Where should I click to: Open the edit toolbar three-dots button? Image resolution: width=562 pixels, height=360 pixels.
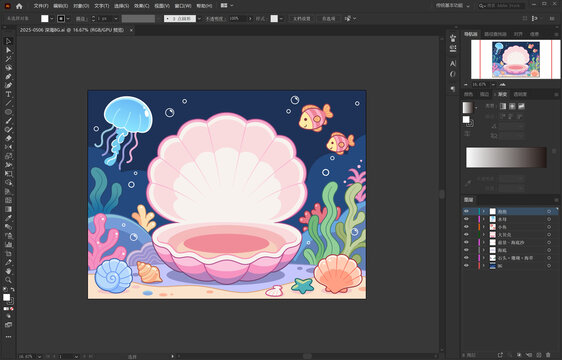click(x=8, y=337)
